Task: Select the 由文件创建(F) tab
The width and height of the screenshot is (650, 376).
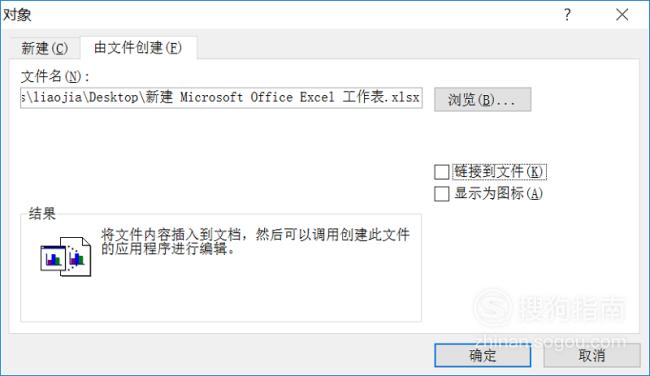Action: (x=138, y=47)
